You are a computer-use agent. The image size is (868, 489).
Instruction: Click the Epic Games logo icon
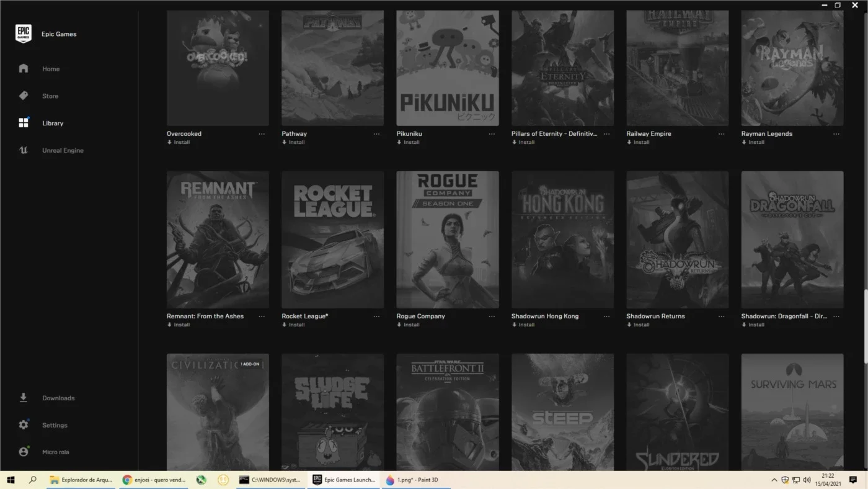24,34
